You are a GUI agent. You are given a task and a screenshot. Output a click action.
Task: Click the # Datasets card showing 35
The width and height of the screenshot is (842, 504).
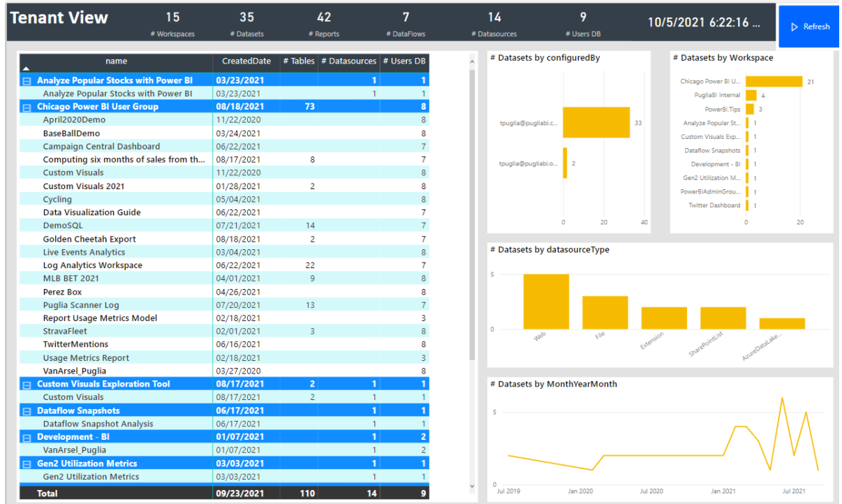pyautogui.click(x=246, y=24)
